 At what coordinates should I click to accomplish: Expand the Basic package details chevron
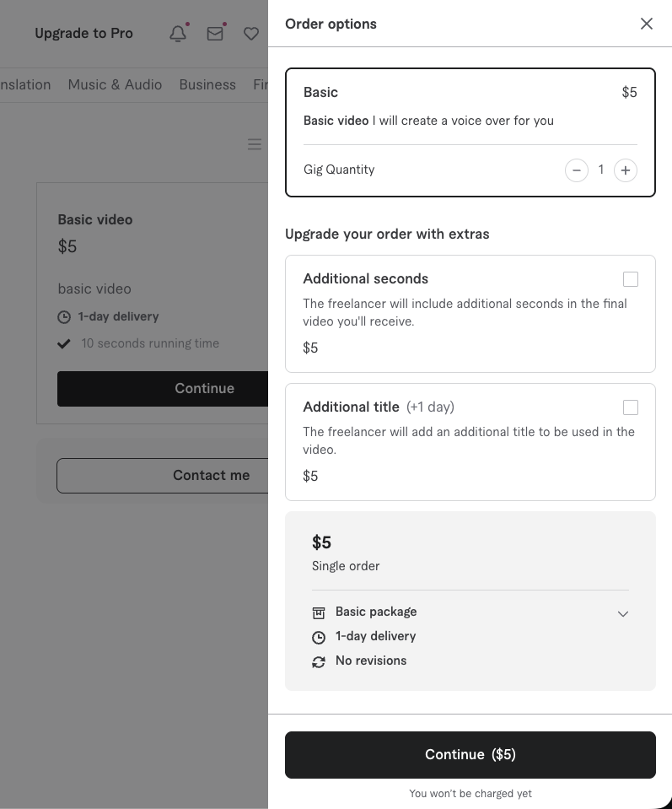623,613
